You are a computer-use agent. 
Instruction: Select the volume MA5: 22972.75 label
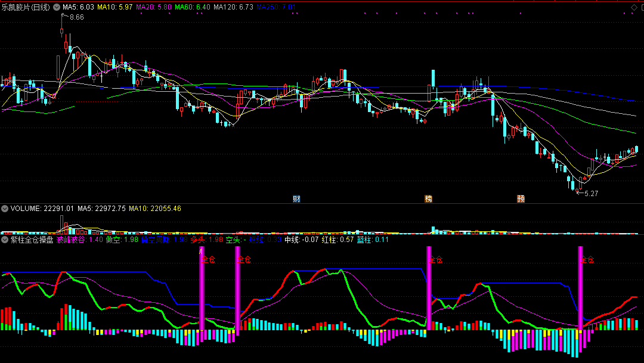point(101,209)
